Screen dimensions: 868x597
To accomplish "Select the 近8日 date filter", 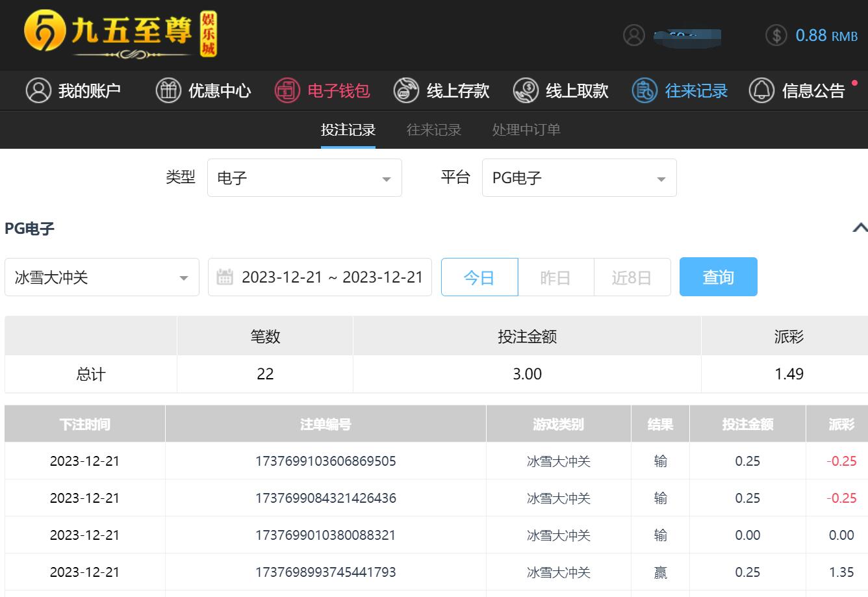I will [x=632, y=277].
